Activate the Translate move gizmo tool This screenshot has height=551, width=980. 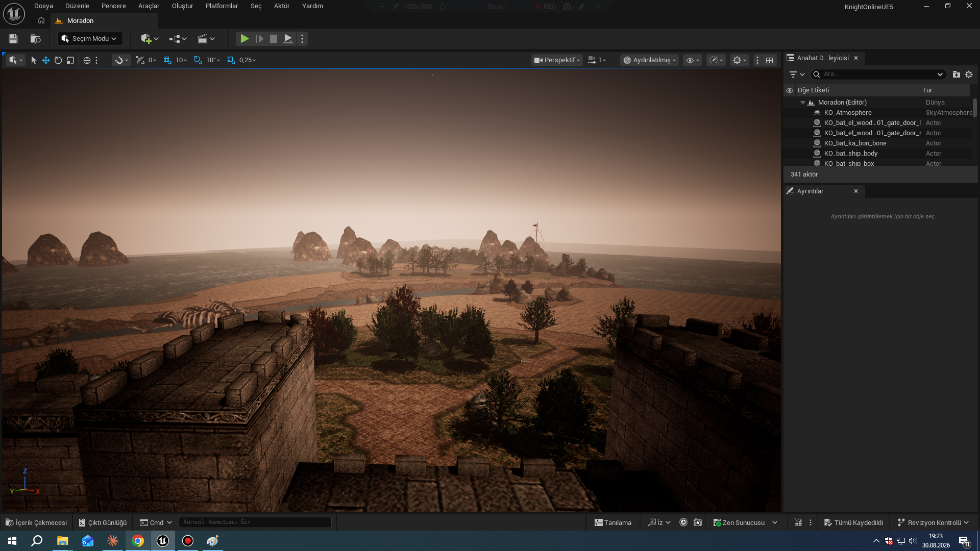coord(46,60)
